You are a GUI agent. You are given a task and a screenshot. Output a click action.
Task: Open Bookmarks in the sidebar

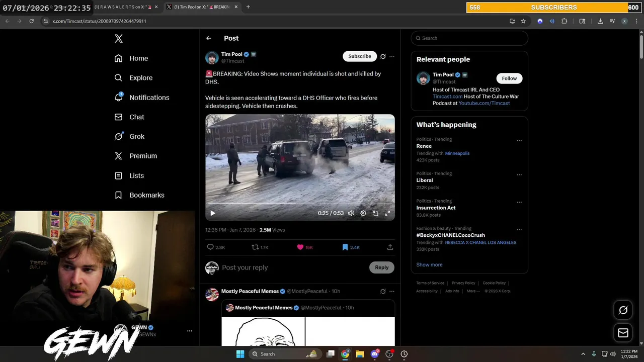[x=139, y=195]
